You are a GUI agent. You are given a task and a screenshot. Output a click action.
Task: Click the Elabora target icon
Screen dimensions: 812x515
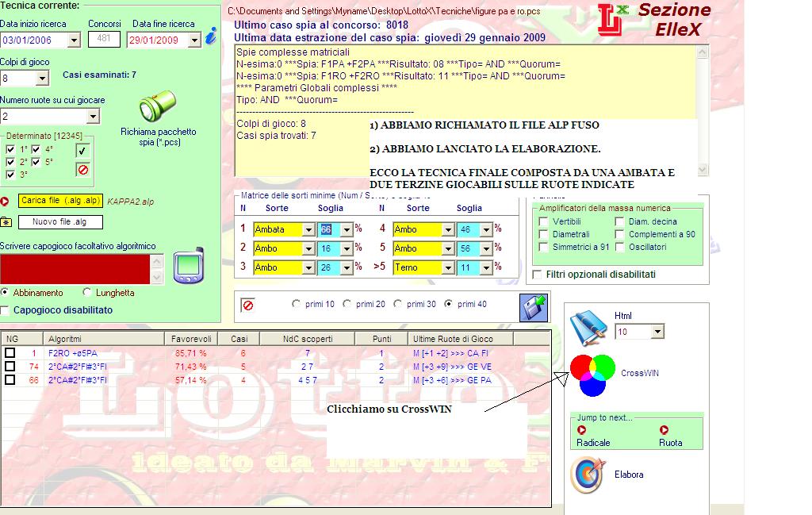click(x=588, y=475)
